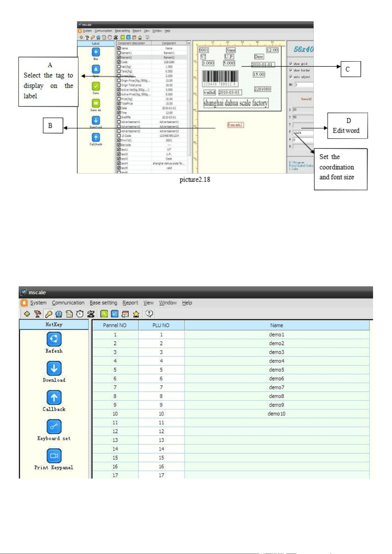The width and height of the screenshot is (392, 554).
Task: Open the Report menu above HotKey panel
Action: point(130,303)
